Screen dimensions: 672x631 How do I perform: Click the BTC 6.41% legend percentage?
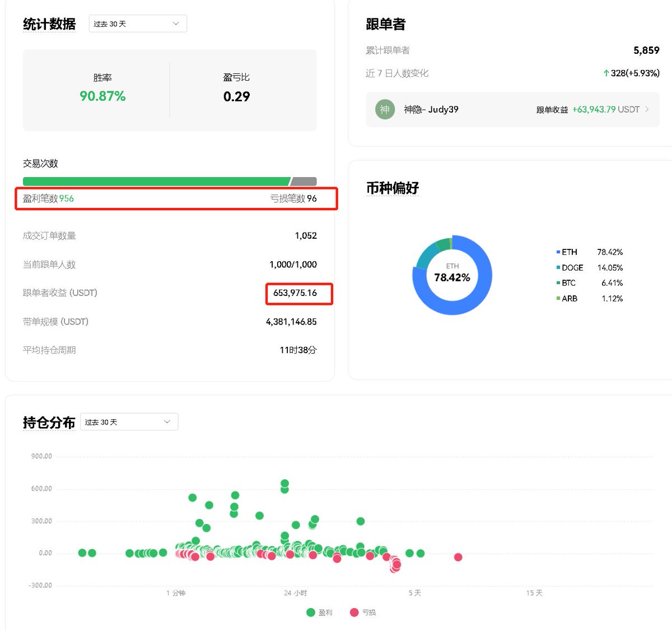(x=612, y=283)
